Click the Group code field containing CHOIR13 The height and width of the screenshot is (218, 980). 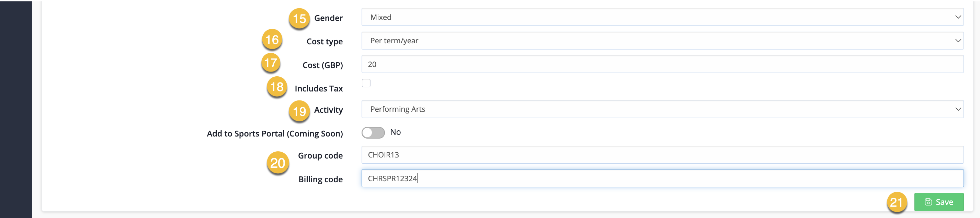click(662, 155)
